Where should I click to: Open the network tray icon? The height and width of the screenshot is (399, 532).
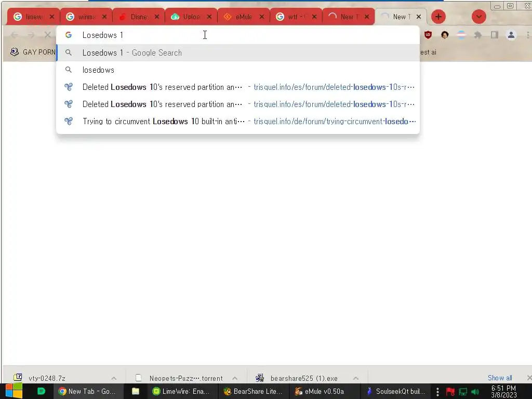click(x=463, y=392)
